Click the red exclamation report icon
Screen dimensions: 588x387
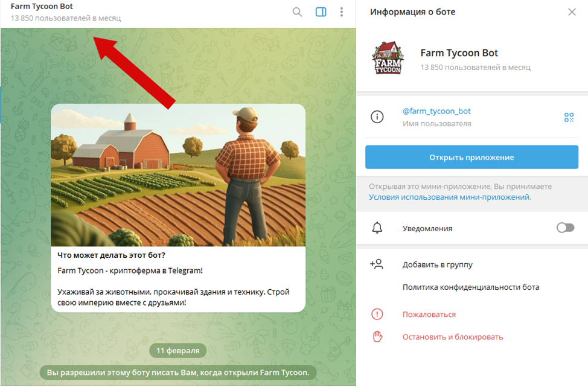[377, 315]
